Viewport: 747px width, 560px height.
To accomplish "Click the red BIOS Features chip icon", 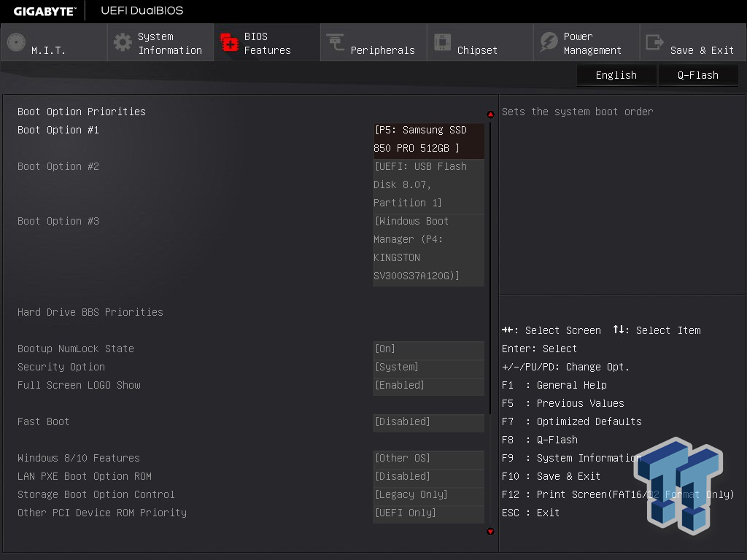I will [x=229, y=42].
